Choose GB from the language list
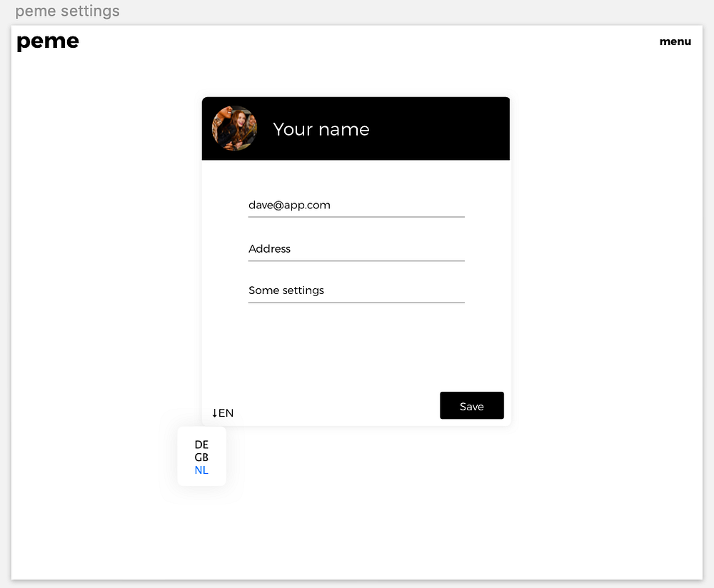714x588 pixels. point(201,457)
